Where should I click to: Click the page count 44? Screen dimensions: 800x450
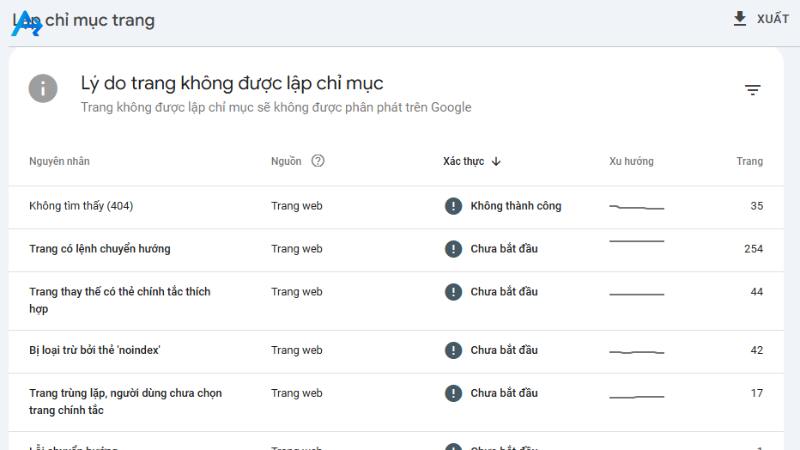point(757,291)
